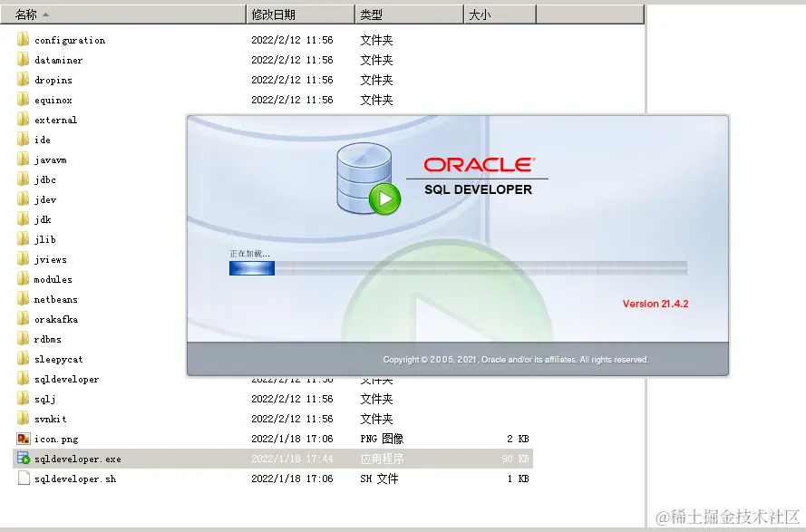Select the dropins folder icon
This screenshot has height=532, width=806.
click(x=24, y=80)
